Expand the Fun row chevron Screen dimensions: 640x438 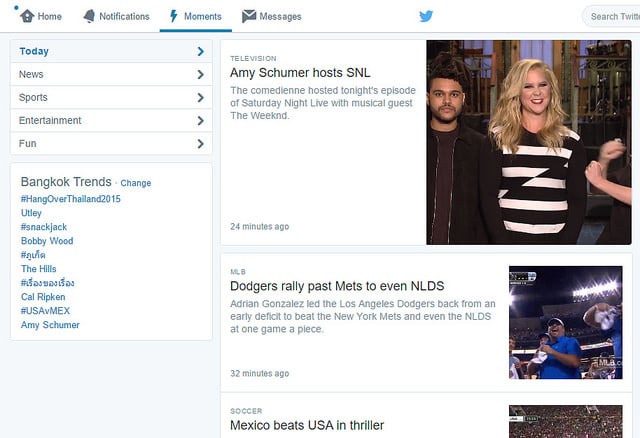[x=200, y=143]
